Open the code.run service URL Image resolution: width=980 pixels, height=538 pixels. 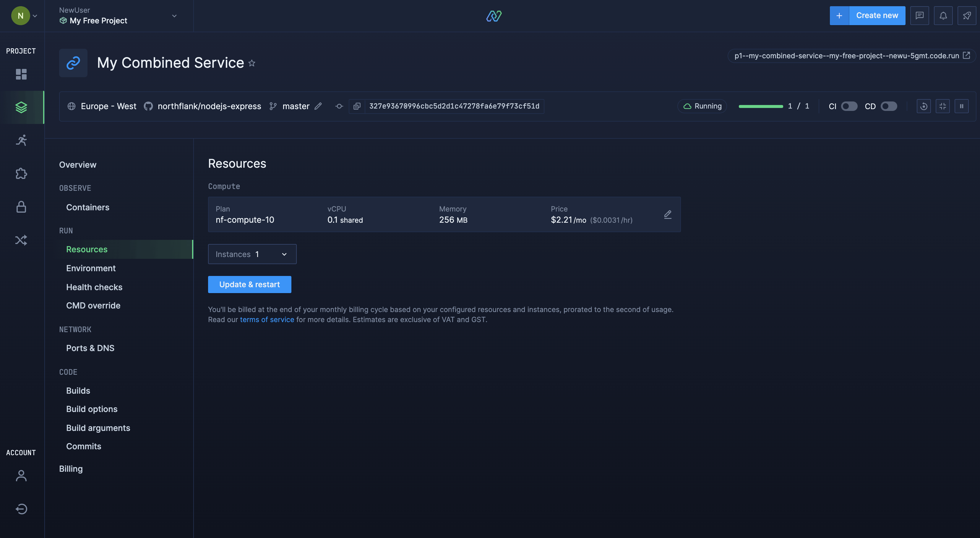coord(847,56)
